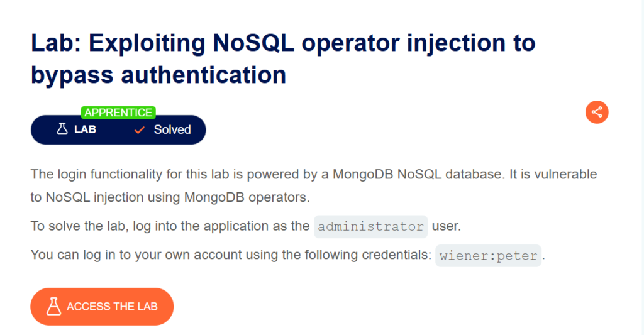Click the green APPRENTICE difficulty badge

point(118,113)
